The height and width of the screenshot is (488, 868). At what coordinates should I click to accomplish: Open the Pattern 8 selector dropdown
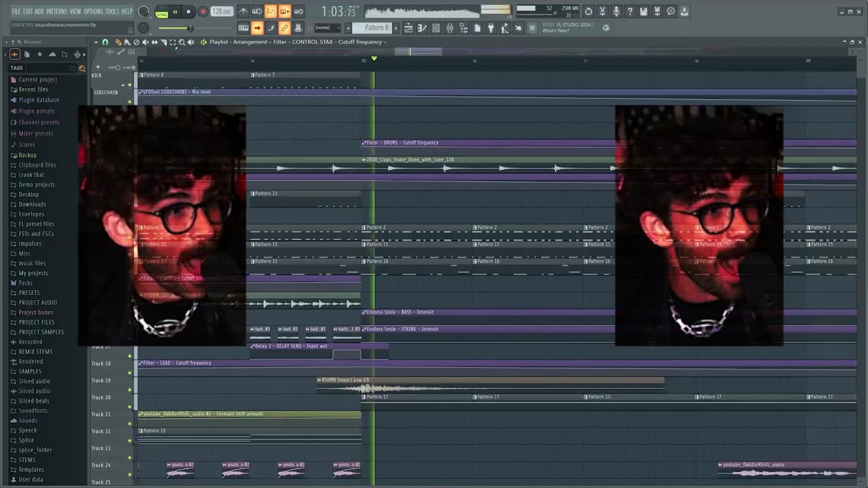(x=348, y=28)
